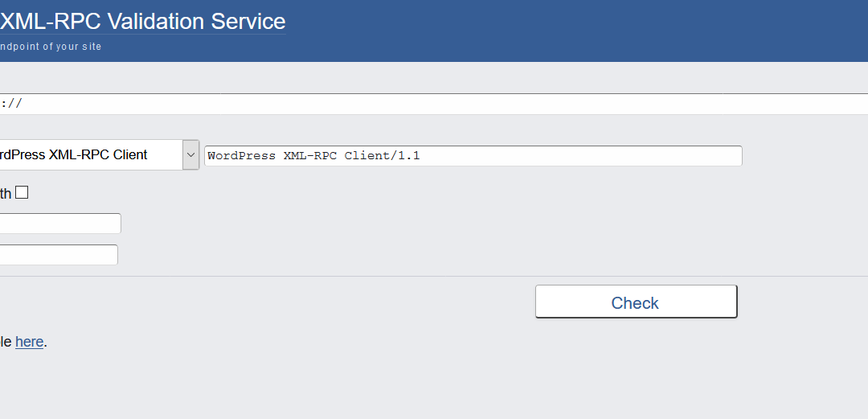Click the "th" label next to checkbox
This screenshot has width=868, height=419.
coord(6,194)
